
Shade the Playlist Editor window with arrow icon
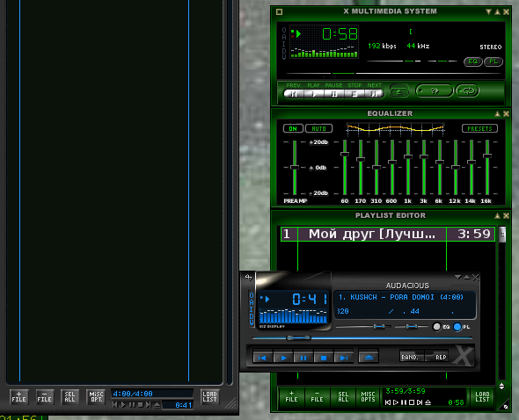pyautogui.click(x=497, y=215)
